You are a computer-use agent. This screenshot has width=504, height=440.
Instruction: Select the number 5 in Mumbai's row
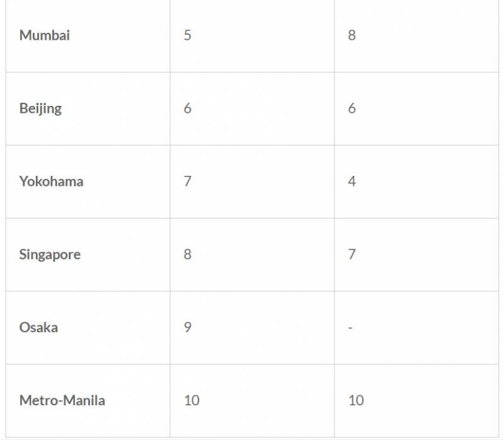tap(188, 35)
